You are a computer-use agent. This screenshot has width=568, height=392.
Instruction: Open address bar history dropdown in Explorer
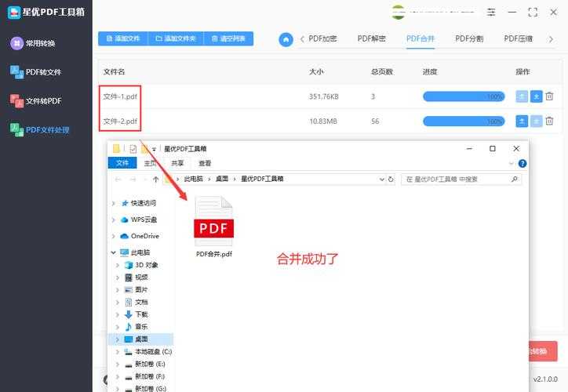(381, 180)
